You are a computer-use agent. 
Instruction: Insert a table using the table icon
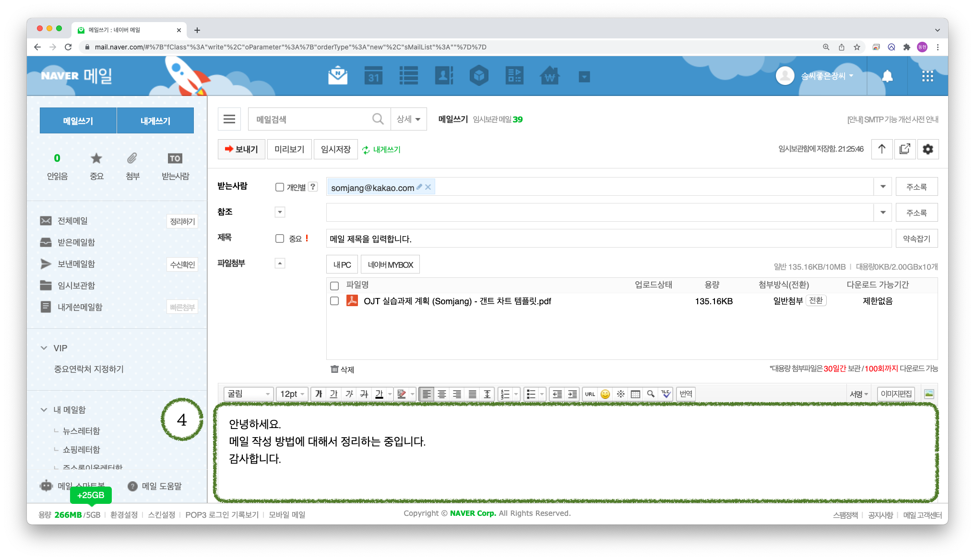(x=635, y=394)
